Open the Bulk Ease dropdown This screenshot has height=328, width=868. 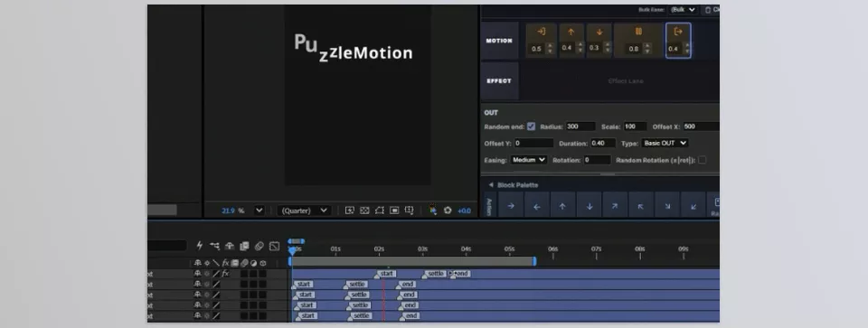[x=684, y=9]
